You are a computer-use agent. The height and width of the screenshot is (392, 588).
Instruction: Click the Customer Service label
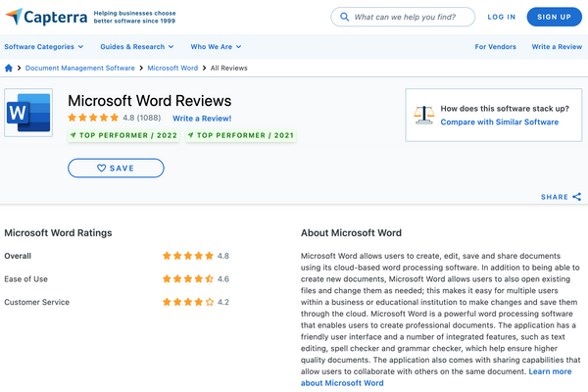click(x=37, y=302)
